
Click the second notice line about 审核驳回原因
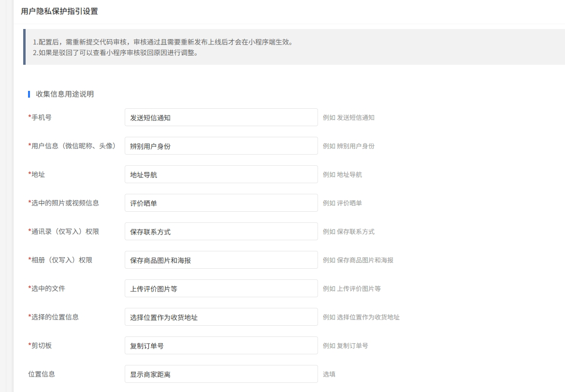pos(116,53)
